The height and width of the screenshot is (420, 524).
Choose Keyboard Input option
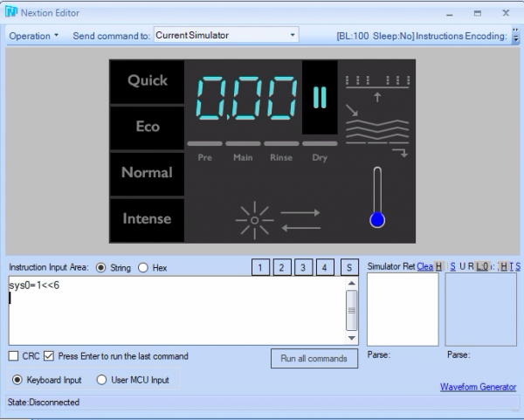tap(17, 380)
